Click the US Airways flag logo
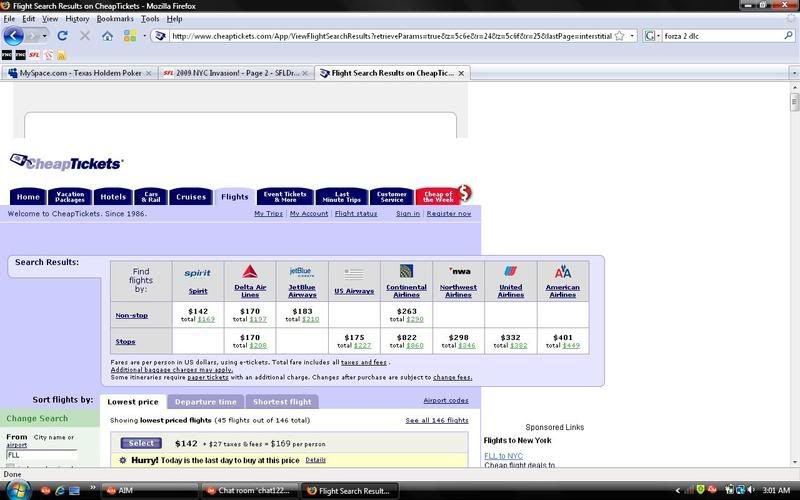800x500 pixels. [x=354, y=274]
